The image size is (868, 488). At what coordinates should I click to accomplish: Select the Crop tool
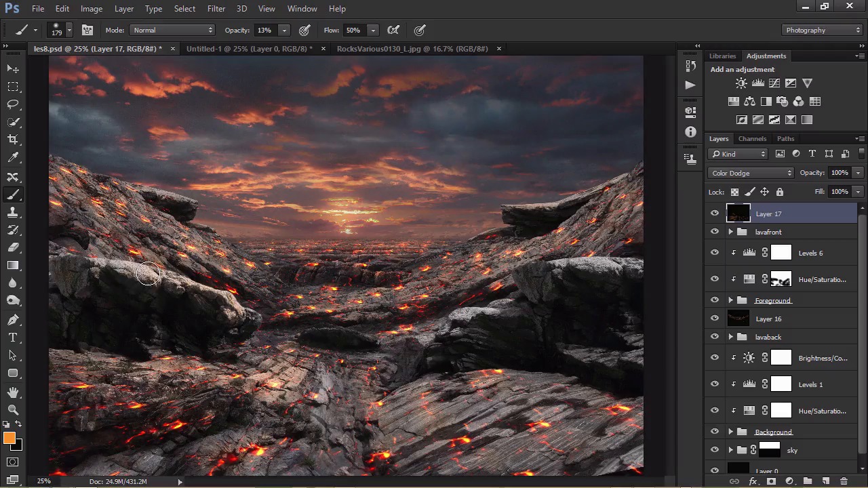(13, 140)
